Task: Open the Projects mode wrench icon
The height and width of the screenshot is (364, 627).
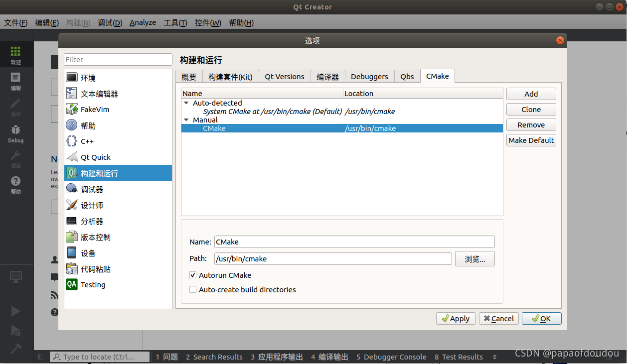Action: (x=15, y=156)
